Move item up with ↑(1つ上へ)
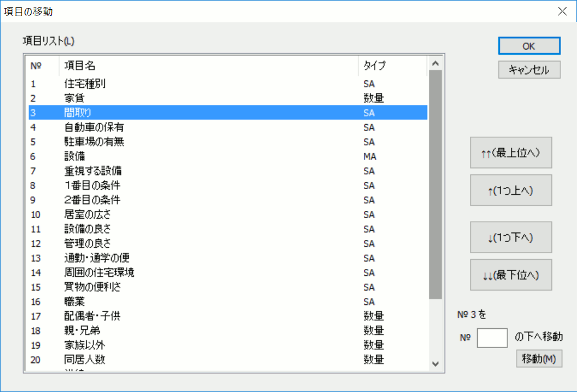The height and width of the screenshot is (392, 577). [511, 190]
